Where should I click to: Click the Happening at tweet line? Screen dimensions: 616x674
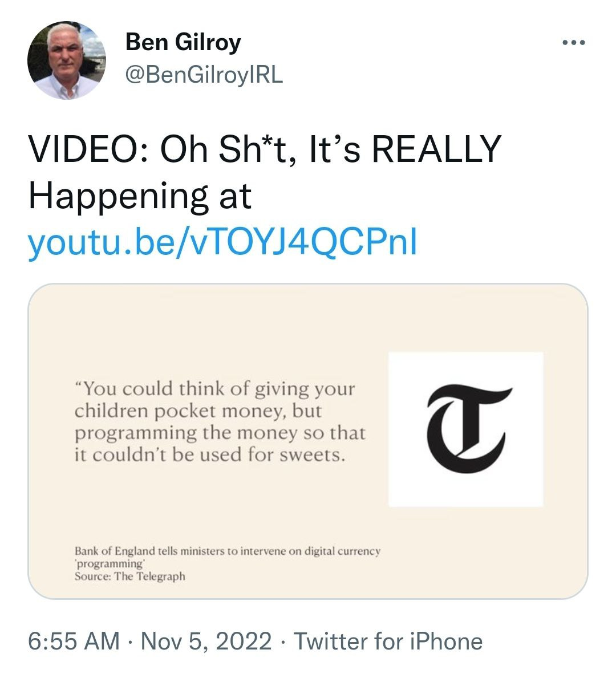[x=140, y=196]
